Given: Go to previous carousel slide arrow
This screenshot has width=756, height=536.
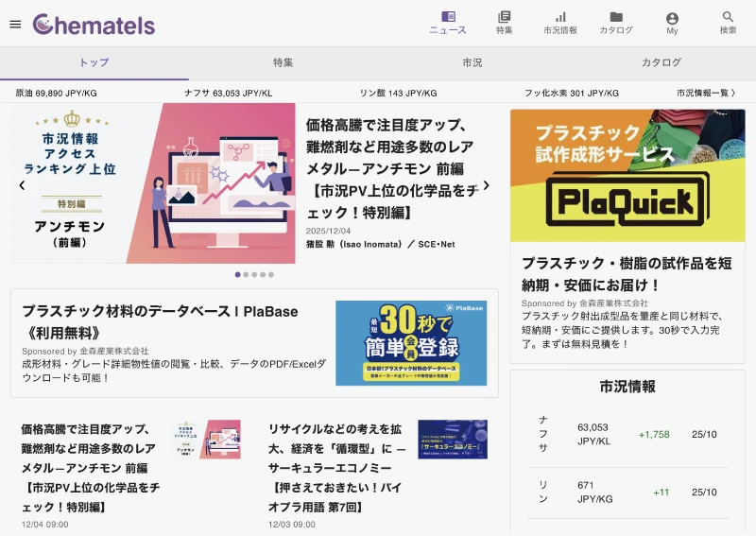Looking at the screenshot, I should [22, 185].
